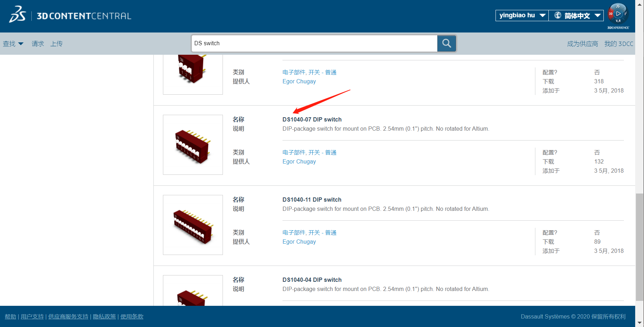
Task: Click 使用条款 footer link
Action: [132, 316]
